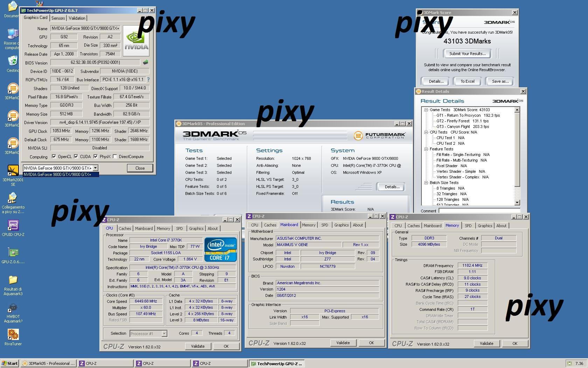Open Caches tab in CPU-Z processor window

coord(125,229)
